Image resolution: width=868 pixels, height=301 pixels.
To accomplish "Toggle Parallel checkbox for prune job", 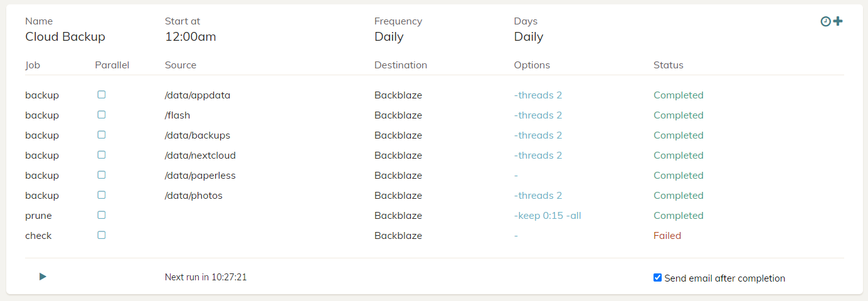I will 102,215.
